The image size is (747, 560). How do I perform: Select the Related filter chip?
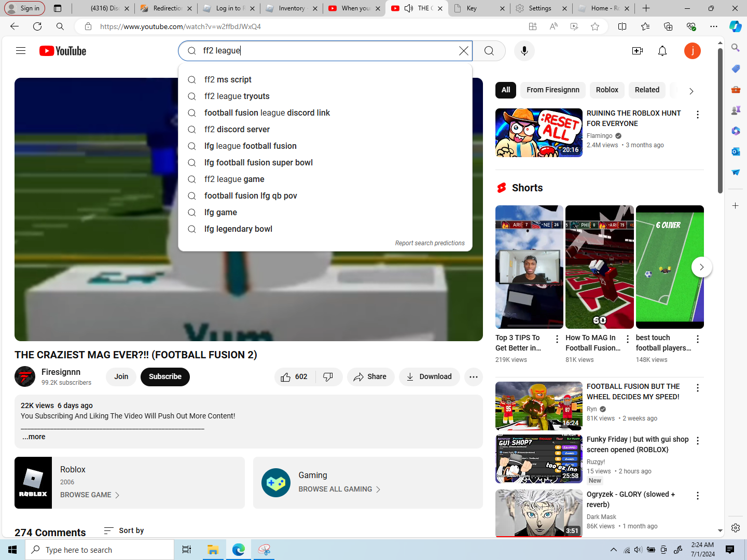tap(647, 90)
